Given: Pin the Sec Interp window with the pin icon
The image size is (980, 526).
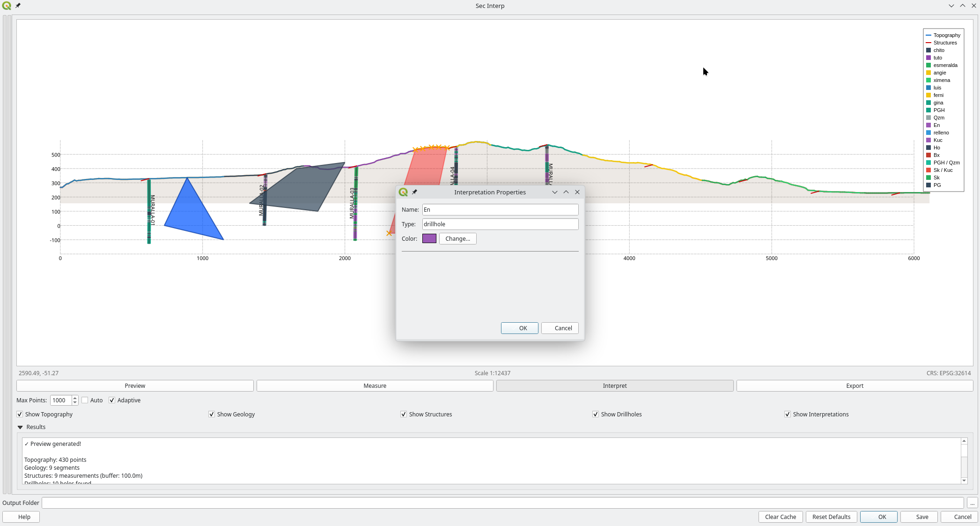Looking at the screenshot, I should (x=18, y=6).
